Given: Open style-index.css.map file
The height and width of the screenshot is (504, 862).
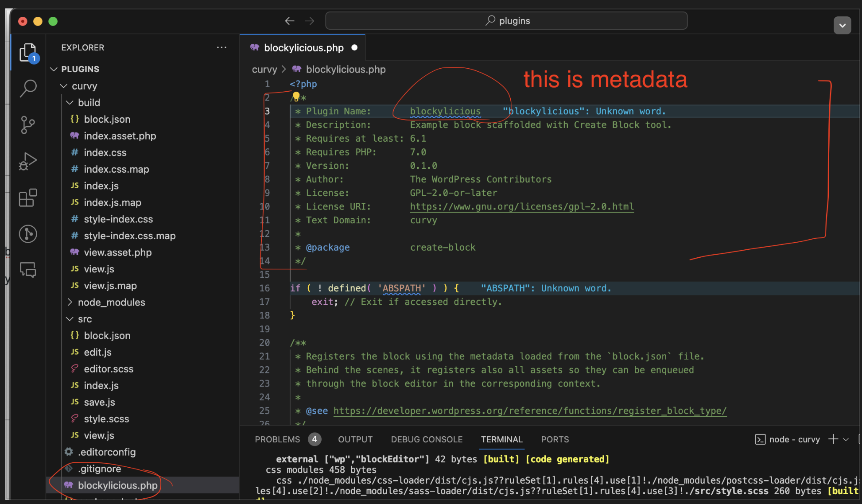Looking at the screenshot, I should point(130,236).
